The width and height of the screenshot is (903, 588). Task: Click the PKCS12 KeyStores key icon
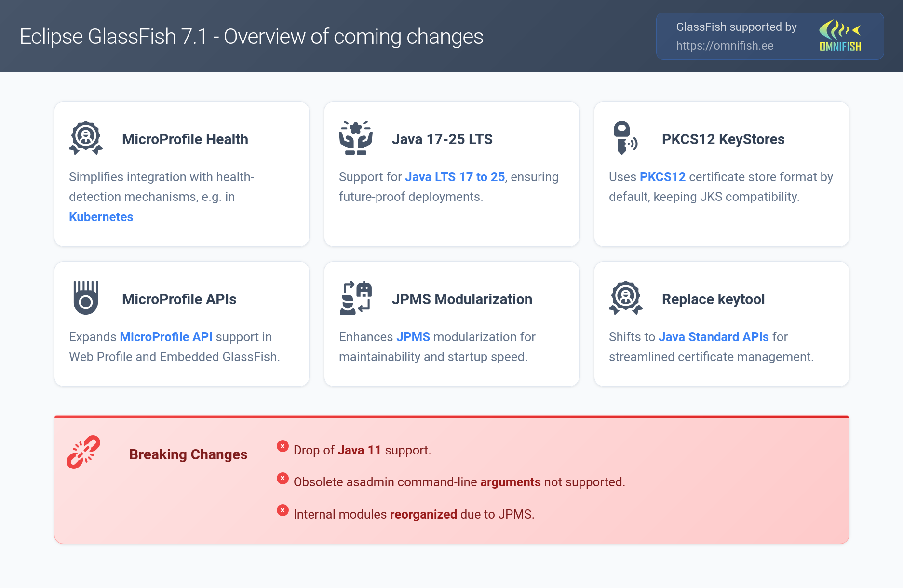(x=625, y=138)
